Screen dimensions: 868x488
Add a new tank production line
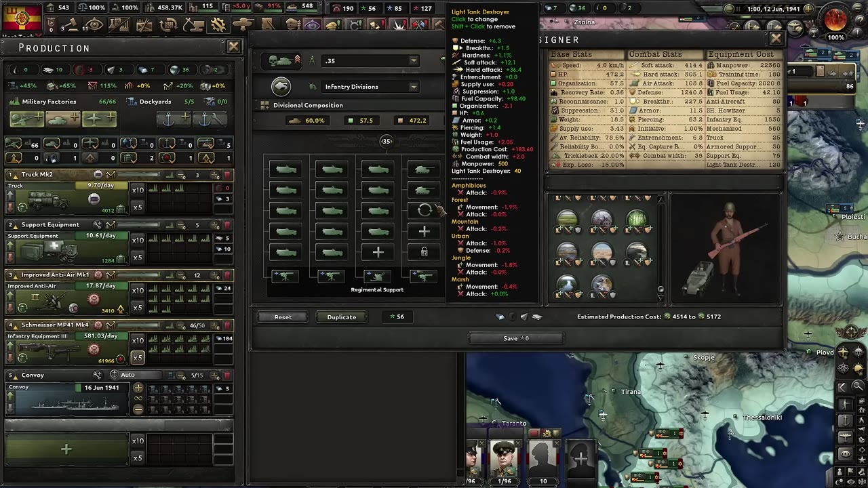tap(63, 119)
